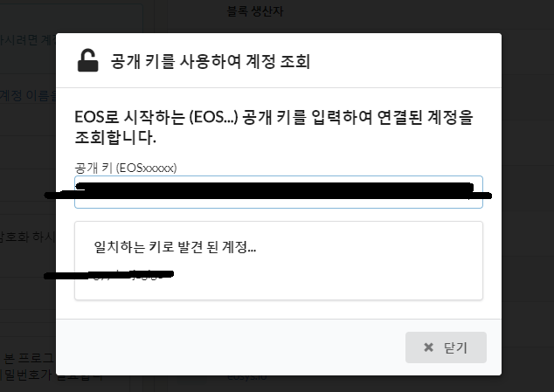Click the EOS로 시작하는 description paragraph
The image size is (554, 392).
point(274,127)
